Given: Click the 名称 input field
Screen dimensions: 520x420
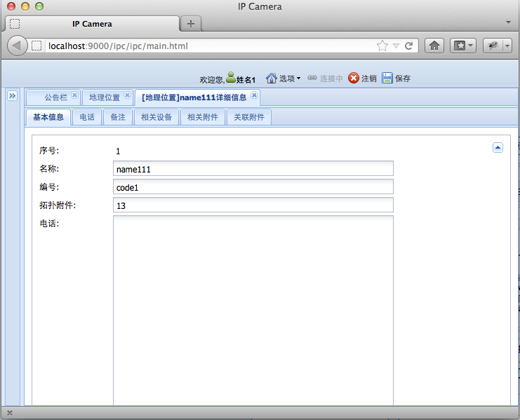Looking at the screenshot, I should pyautogui.click(x=253, y=168).
